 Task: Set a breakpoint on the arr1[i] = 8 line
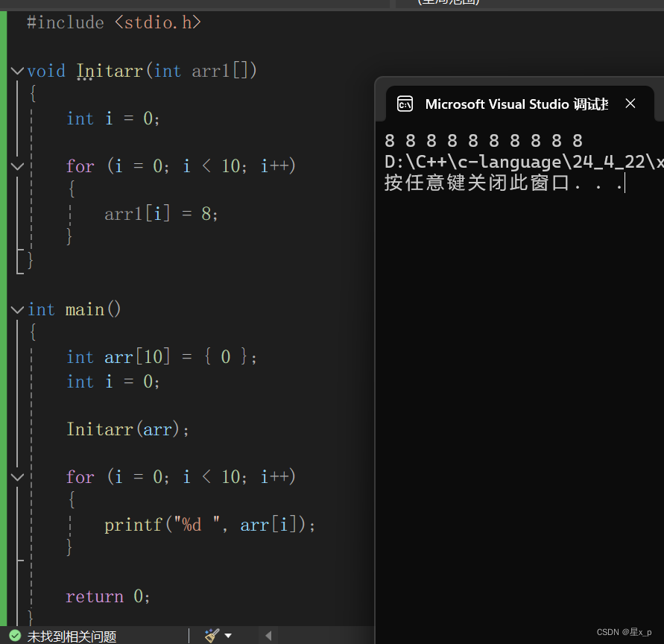[9, 214]
